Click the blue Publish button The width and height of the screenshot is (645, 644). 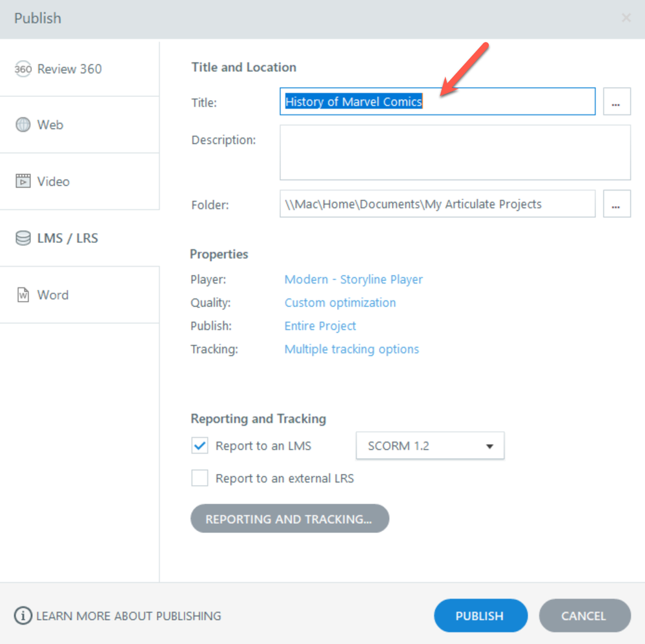480,616
